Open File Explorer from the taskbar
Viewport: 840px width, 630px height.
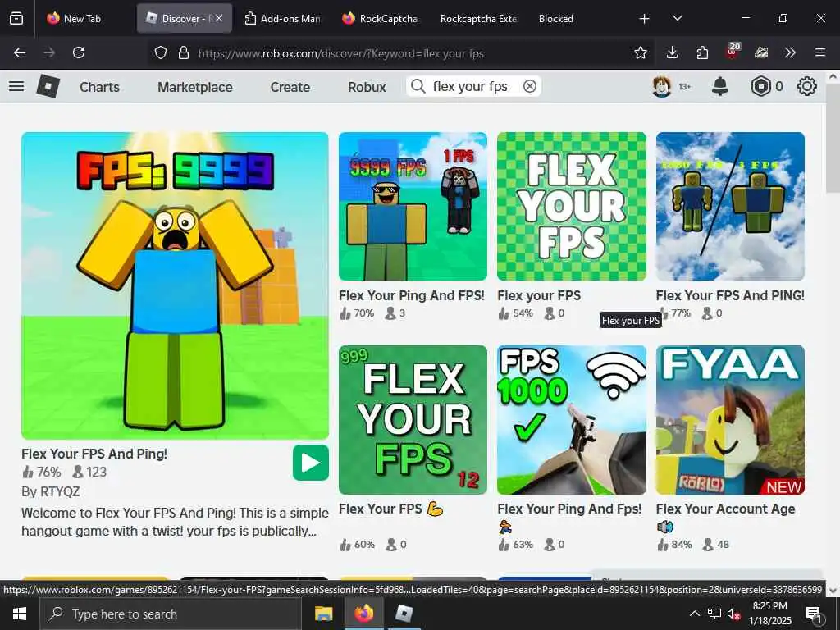pyautogui.click(x=323, y=614)
